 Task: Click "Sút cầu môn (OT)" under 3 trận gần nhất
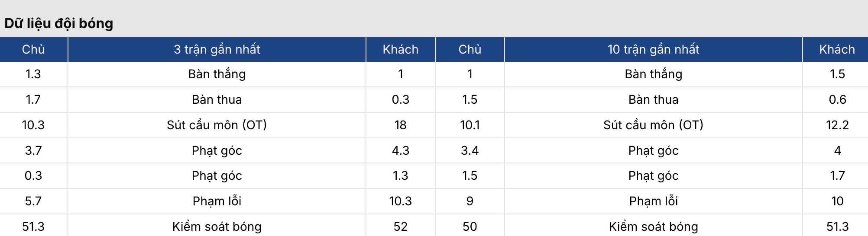[217, 125]
